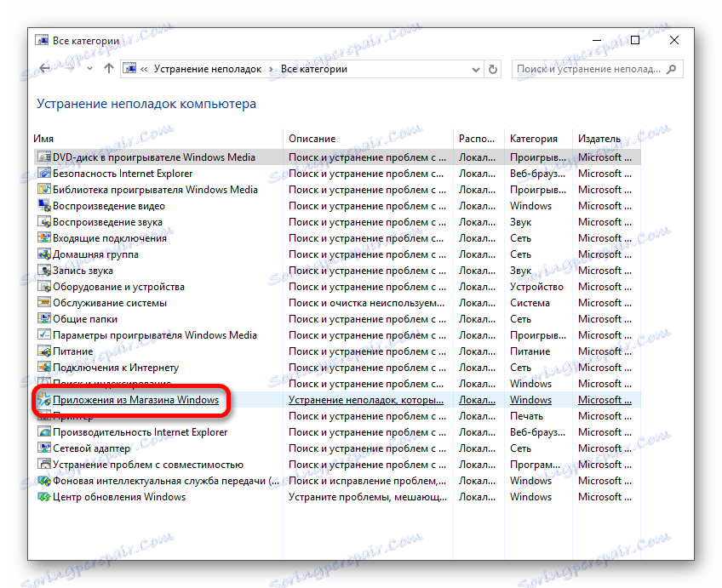This screenshot has width=722, height=588.
Task: Click the Безопасность Internet Explorer icon
Action: point(43,174)
